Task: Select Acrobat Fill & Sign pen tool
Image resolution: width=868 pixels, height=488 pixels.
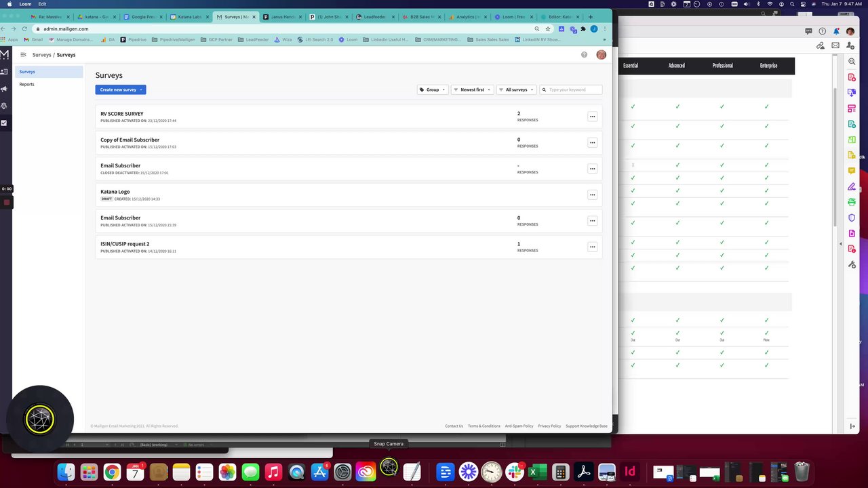Action: click(x=852, y=186)
